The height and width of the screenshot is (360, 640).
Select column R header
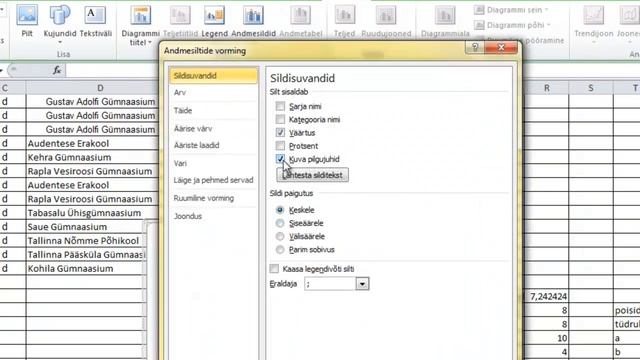pos(546,88)
